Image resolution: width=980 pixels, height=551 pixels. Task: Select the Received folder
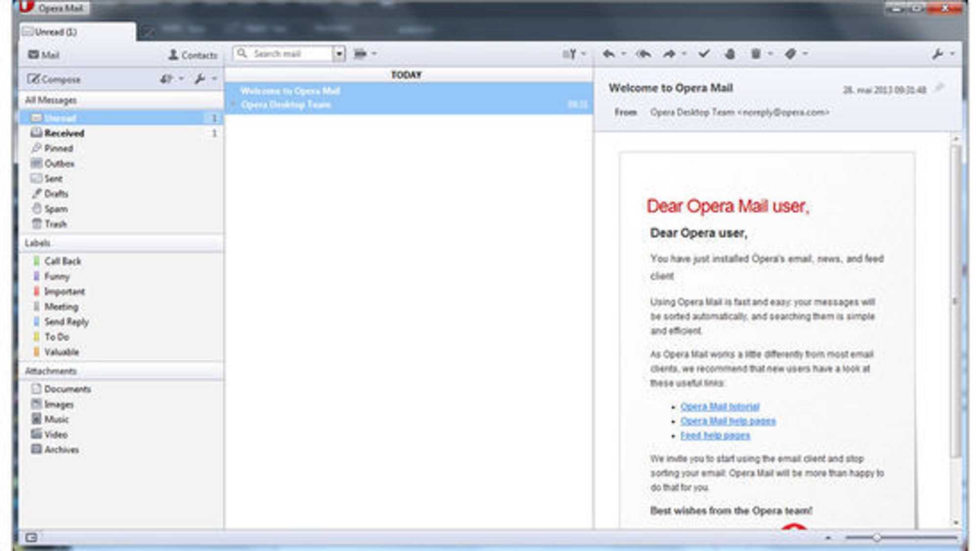point(64,133)
